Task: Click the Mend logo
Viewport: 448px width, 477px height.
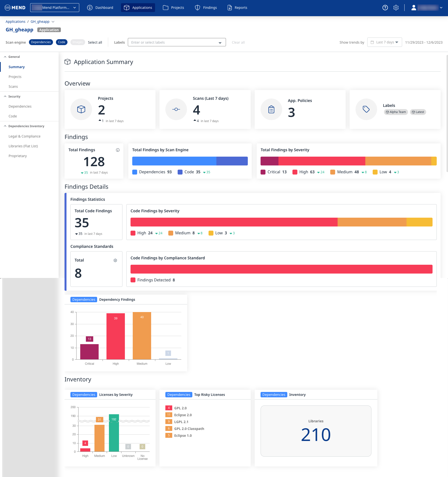Action: tap(15, 8)
